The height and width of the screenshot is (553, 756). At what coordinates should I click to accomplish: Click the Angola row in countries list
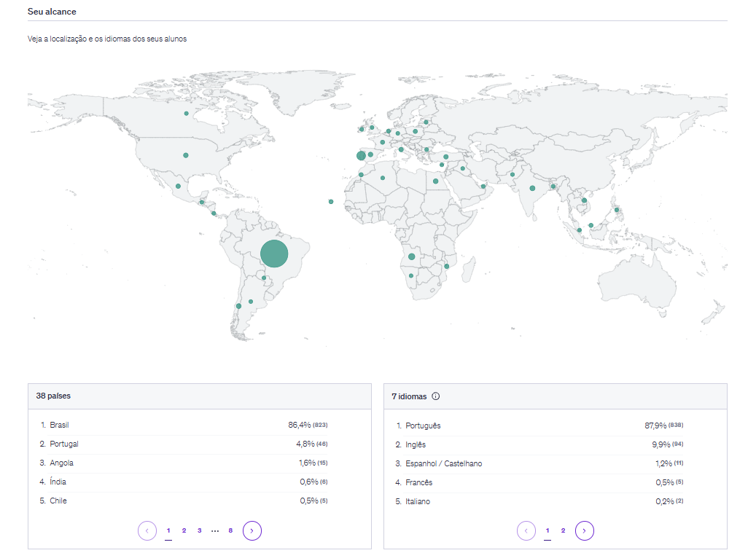pyautogui.click(x=184, y=463)
